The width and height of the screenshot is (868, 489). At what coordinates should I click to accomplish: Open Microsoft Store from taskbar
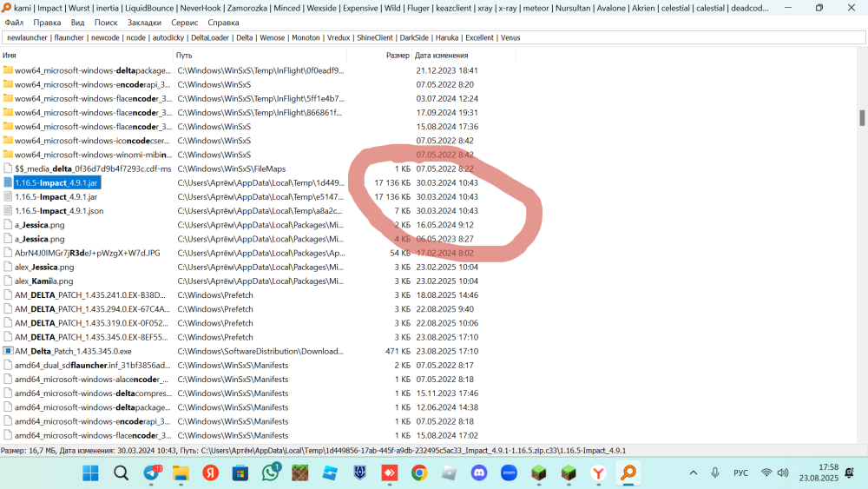[x=240, y=473]
